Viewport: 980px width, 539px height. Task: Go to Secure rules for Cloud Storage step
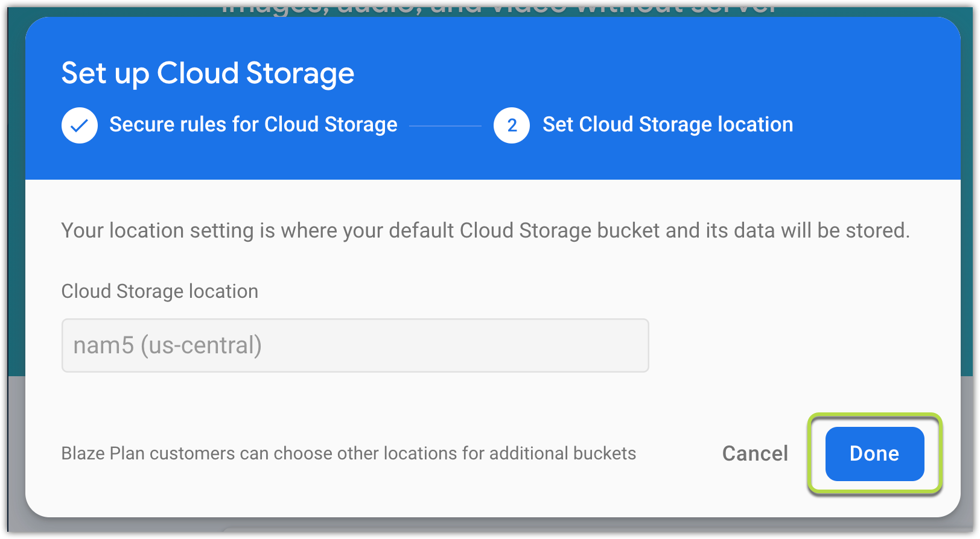(x=253, y=125)
